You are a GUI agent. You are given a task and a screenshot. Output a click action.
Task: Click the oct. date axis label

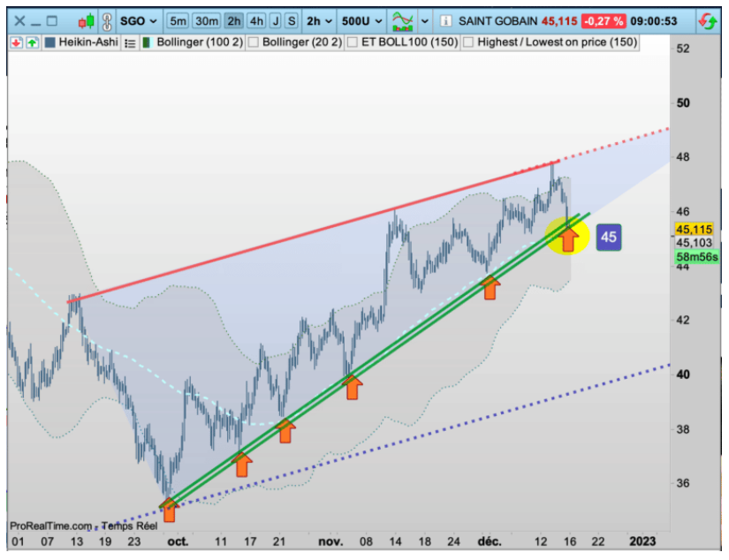[x=178, y=541]
